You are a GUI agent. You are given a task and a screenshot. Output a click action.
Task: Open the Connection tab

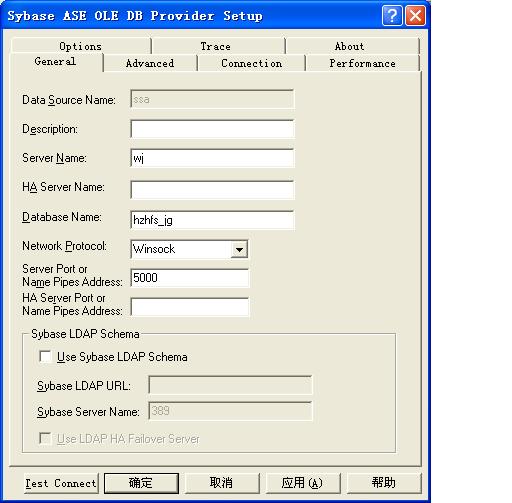pyautogui.click(x=252, y=63)
